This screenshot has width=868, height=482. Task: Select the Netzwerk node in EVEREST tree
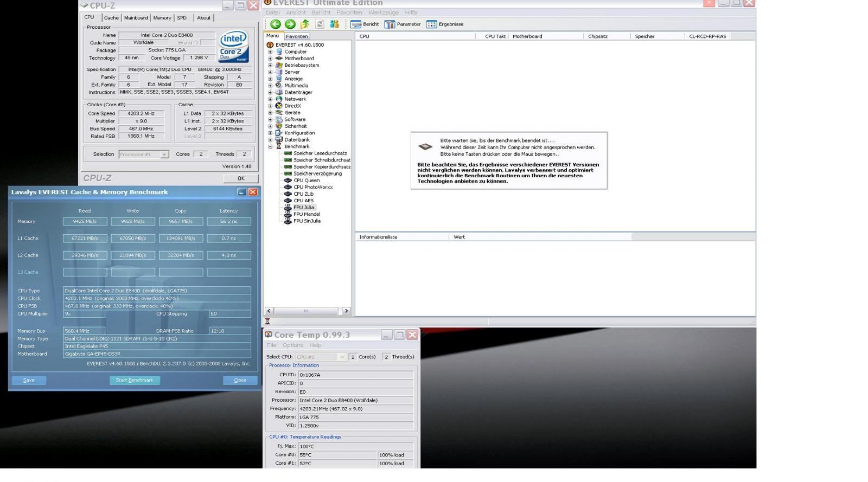(295, 99)
